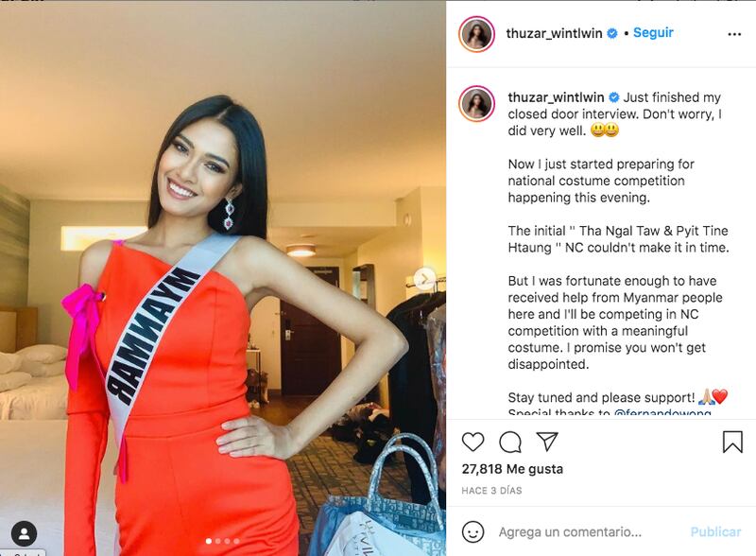This screenshot has height=556, width=756.
Task: Share post via paper plane icon
Action: point(547,442)
